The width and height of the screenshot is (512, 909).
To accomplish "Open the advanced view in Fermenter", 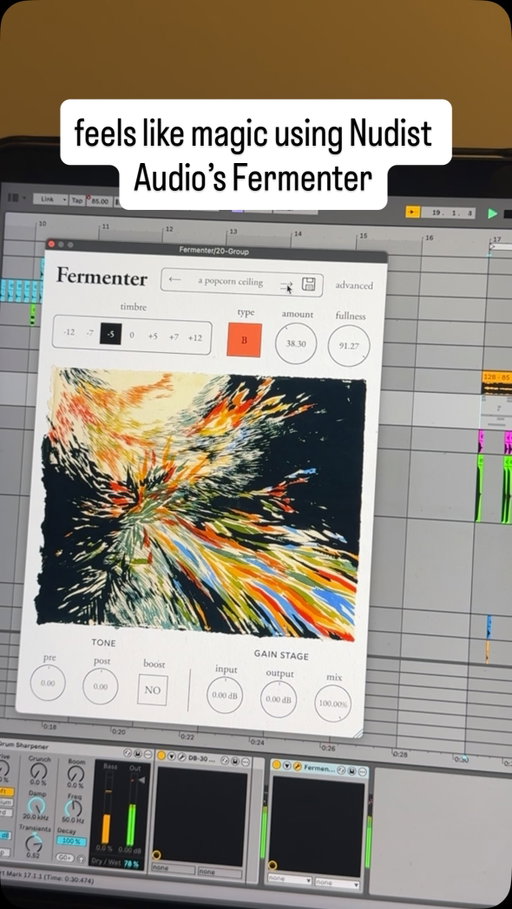I will (x=354, y=285).
